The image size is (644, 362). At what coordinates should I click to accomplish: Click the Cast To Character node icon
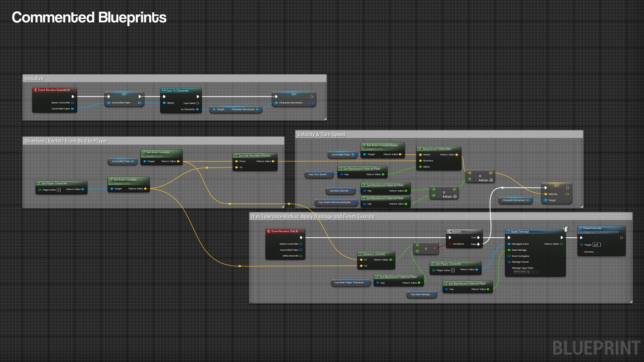[164, 90]
